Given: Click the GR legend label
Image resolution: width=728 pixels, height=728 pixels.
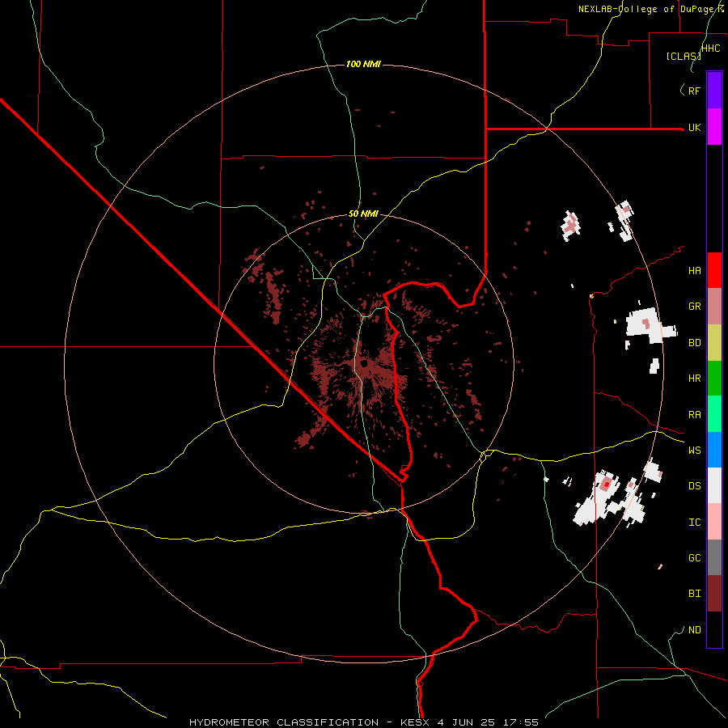Looking at the screenshot, I should (694, 307).
